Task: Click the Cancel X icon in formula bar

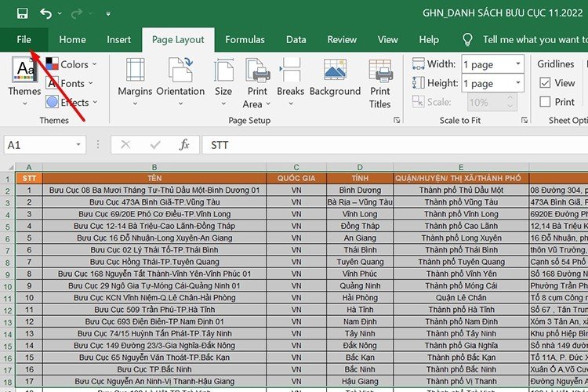Action: [125, 145]
